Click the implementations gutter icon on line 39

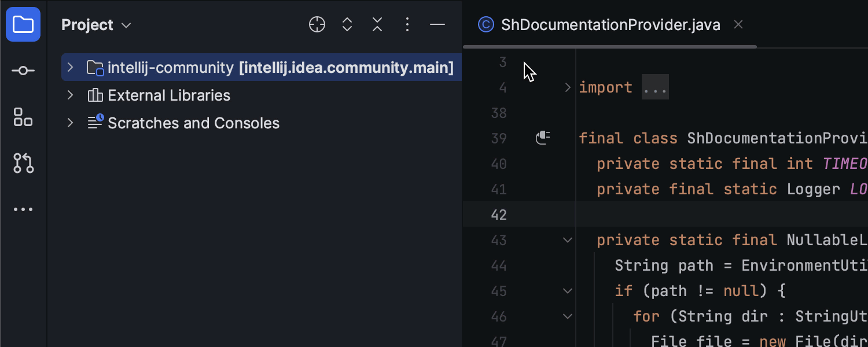(x=542, y=138)
